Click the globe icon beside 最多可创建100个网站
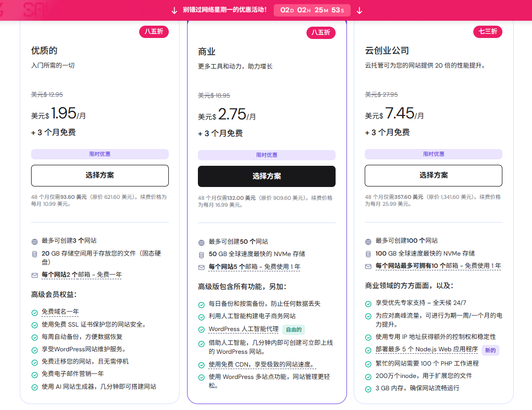This screenshot has height=410, width=532. (x=368, y=242)
